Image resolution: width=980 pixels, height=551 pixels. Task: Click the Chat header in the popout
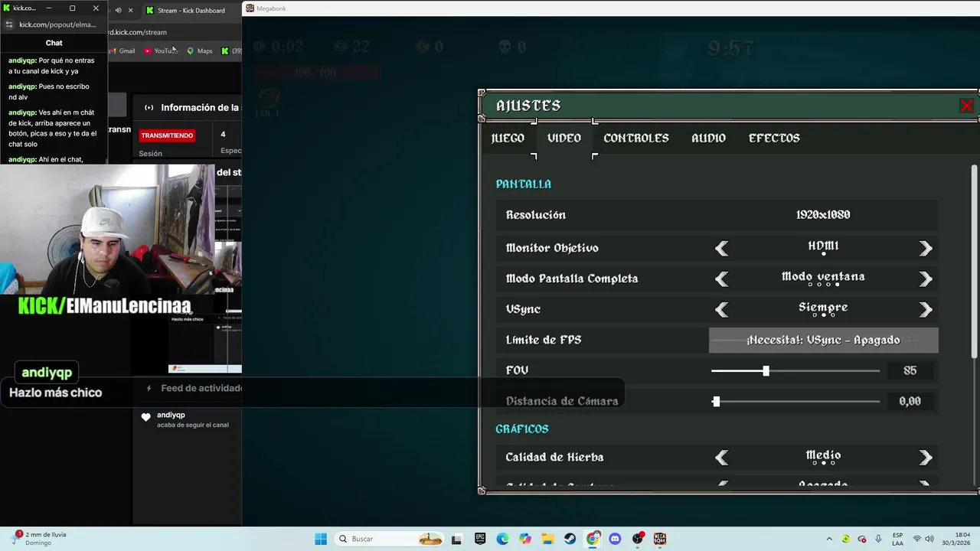[54, 43]
